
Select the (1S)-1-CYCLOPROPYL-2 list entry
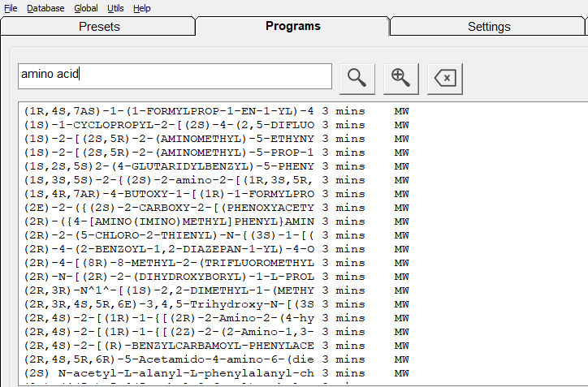(x=169, y=125)
